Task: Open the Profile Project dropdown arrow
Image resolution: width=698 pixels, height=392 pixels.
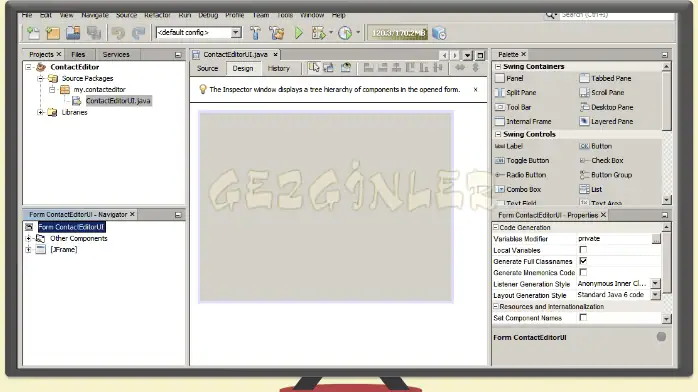Action: pyautogui.click(x=357, y=32)
